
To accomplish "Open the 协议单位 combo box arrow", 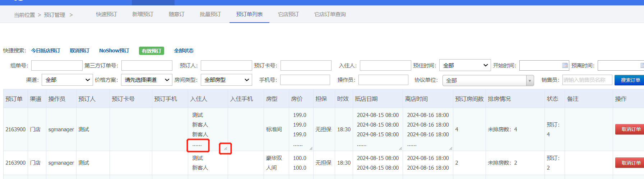I will (x=530, y=81).
